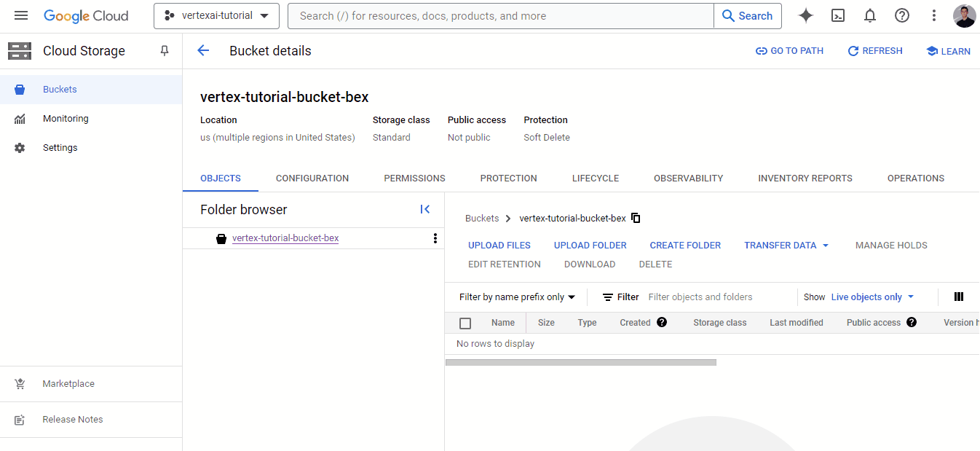
Task: Click the horizontal table scrollbar
Action: point(581,362)
